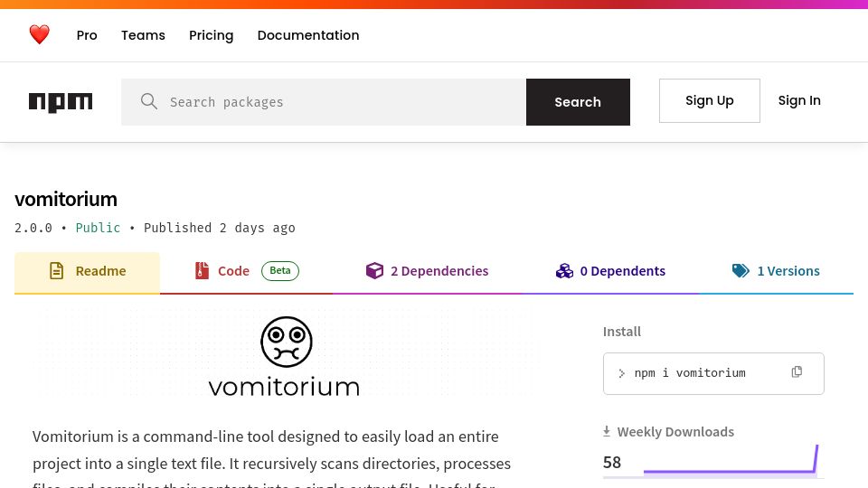Select the npm i vomitorium command text
Viewport: 868px width, 488px height.
click(x=690, y=373)
